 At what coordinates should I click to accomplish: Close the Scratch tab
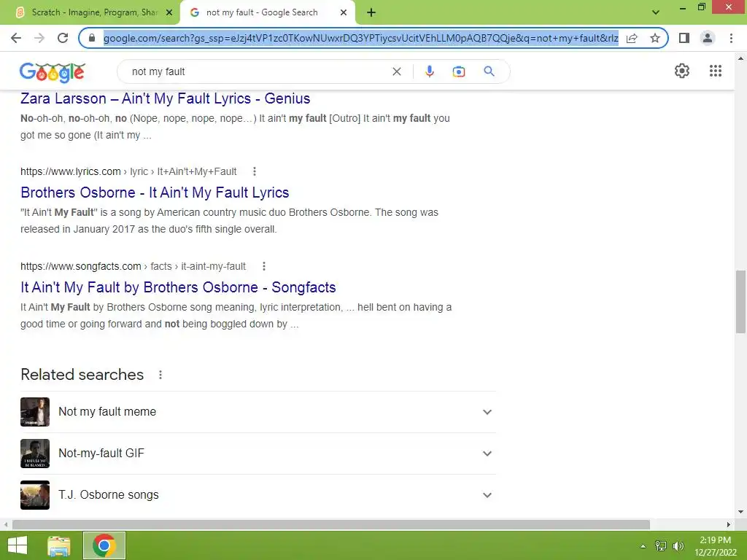169,13
